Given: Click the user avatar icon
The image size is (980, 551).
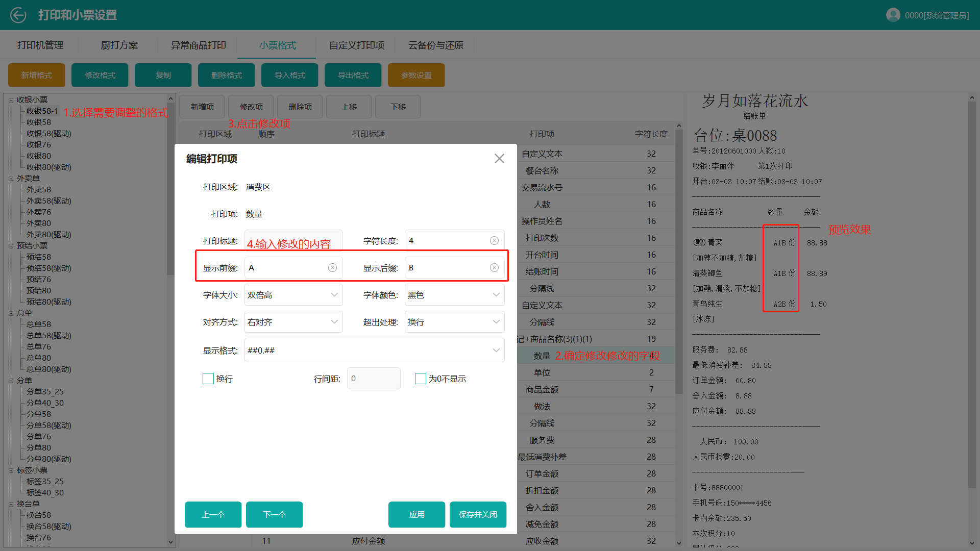Looking at the screenshot, I should [x=893, y=15].
